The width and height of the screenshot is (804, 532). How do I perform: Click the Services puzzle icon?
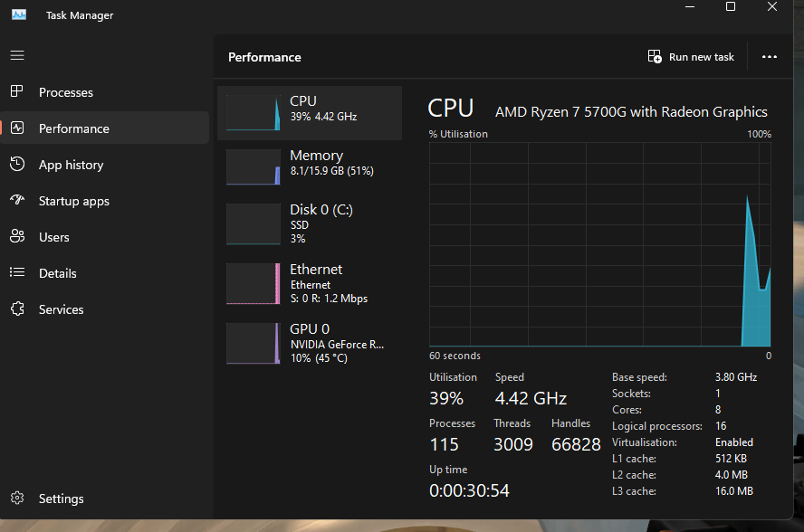(x=17, y=309)
